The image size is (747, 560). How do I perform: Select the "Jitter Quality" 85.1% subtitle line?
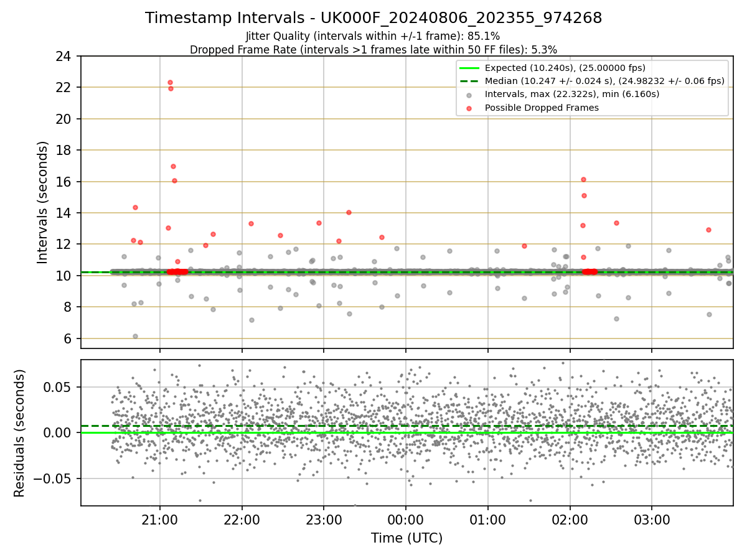(x=373, y=36)
